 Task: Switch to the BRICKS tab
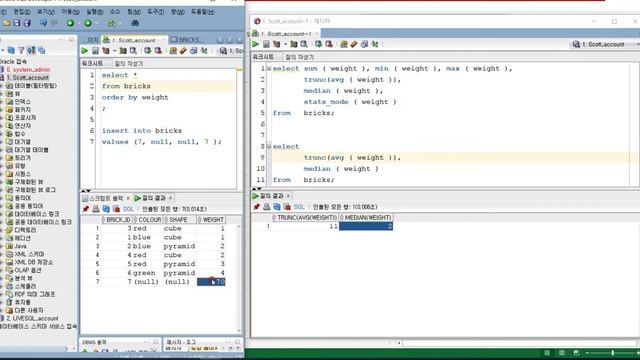188,40
